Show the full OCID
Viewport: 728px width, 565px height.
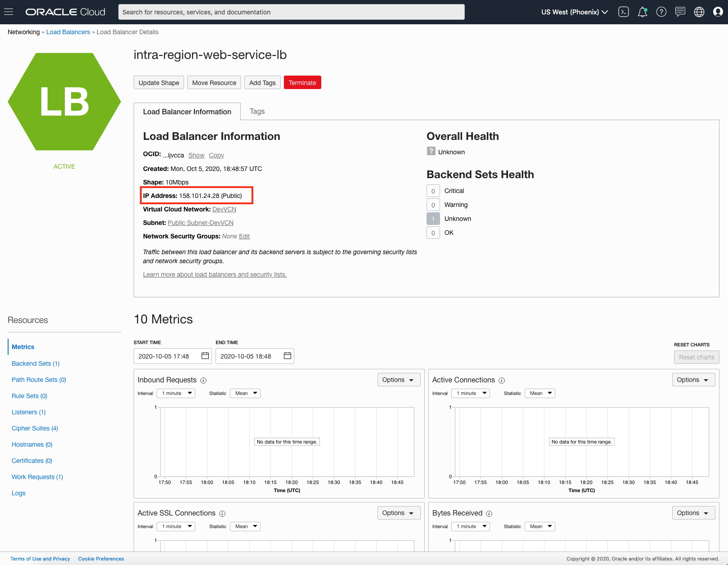(196, 155)
